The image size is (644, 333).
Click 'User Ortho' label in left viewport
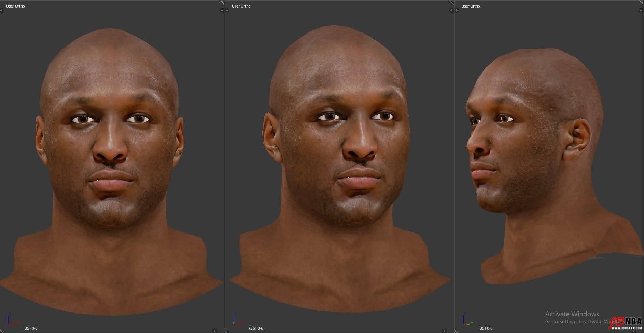tap(15, 6)
